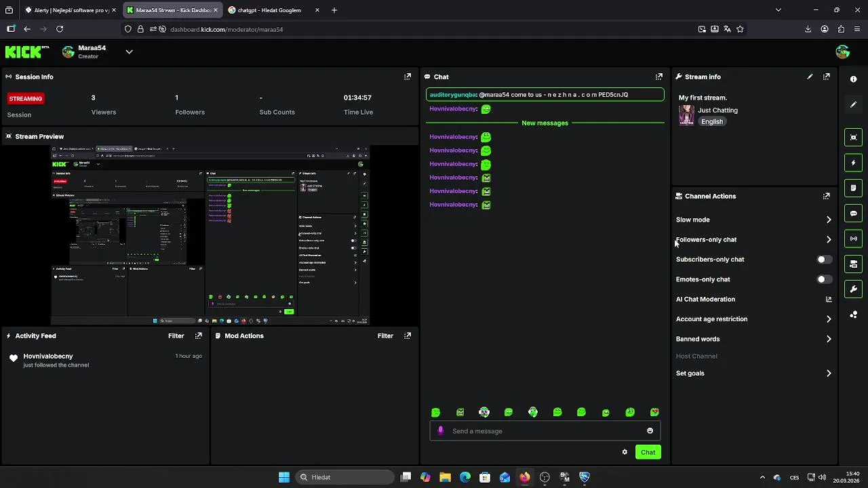Click the user avatar in top right
Viewport: 868px width, 488px height.
[x=843, y=52]
